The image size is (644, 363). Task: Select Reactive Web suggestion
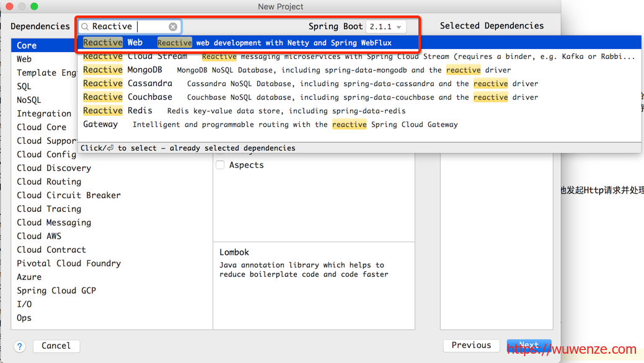pyautogui.click(x=359, y=43)
